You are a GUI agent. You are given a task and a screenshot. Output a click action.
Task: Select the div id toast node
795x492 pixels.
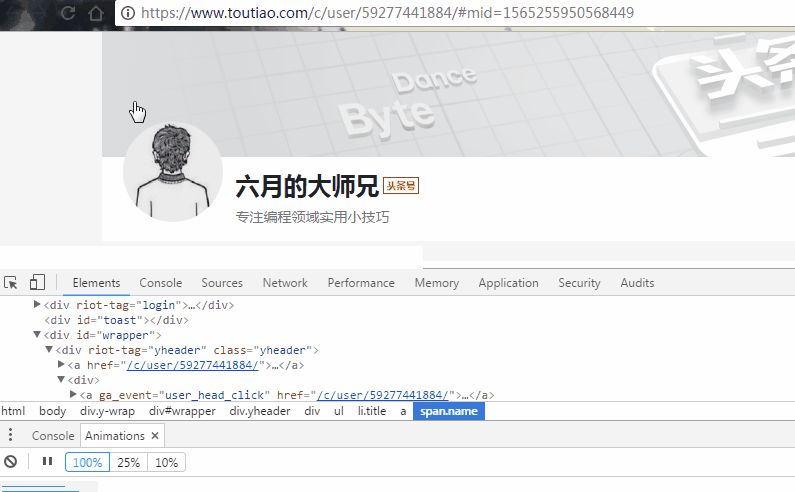116,320
